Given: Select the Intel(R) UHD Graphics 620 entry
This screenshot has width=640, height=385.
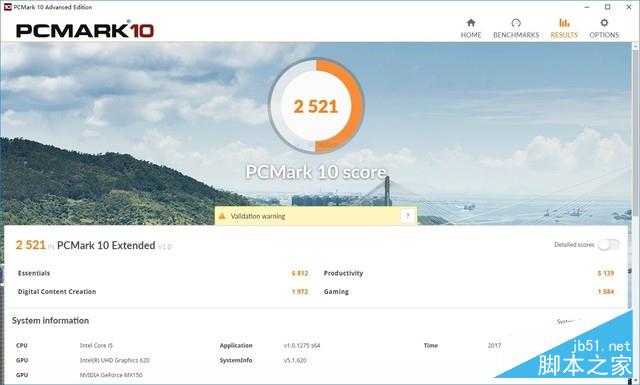Looking at the screenshot, I should pyautogui.click(x=114, y=360).
